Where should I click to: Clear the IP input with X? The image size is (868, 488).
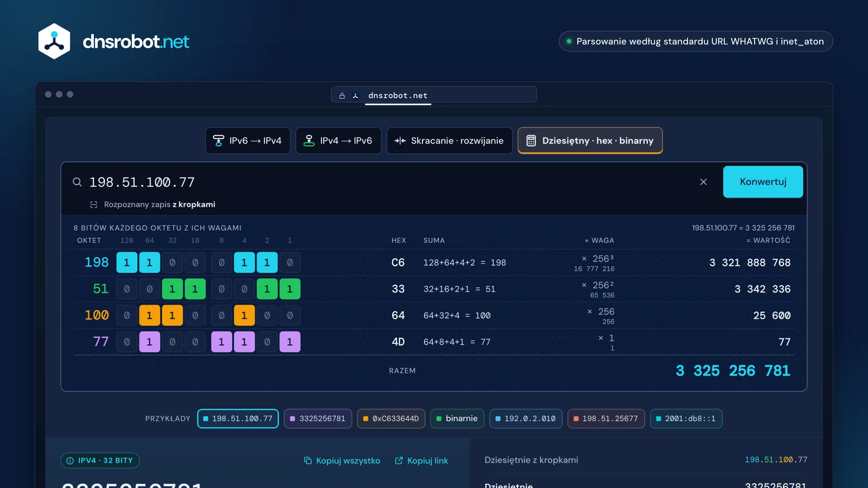pyautogui.click(x=703, y=182)
